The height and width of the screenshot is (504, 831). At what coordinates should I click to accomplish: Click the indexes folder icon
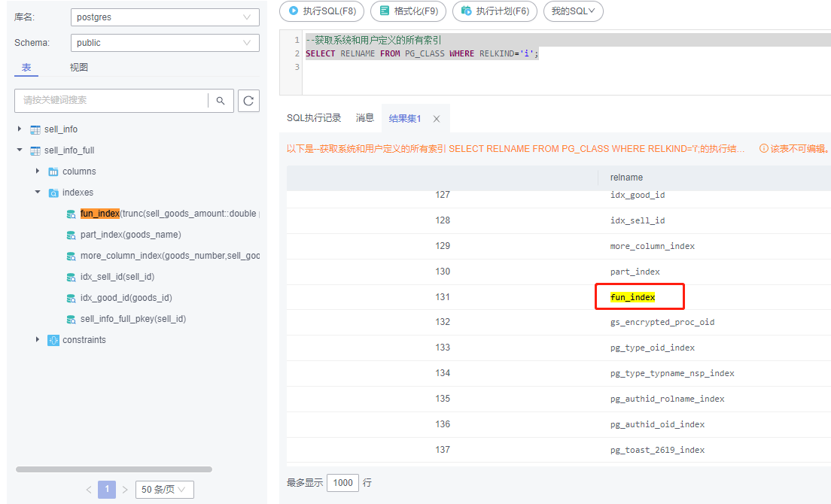click(53, 193)
